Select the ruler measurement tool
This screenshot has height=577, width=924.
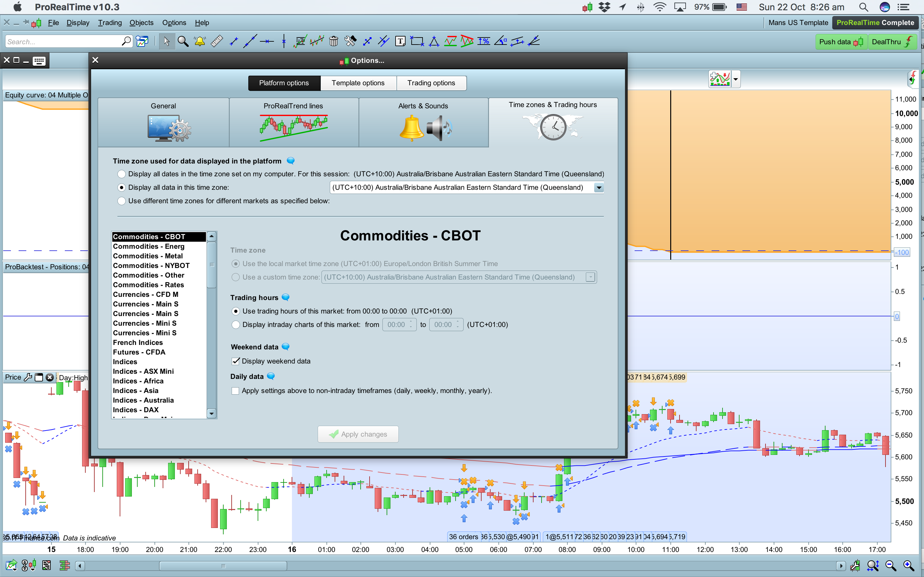217,41
